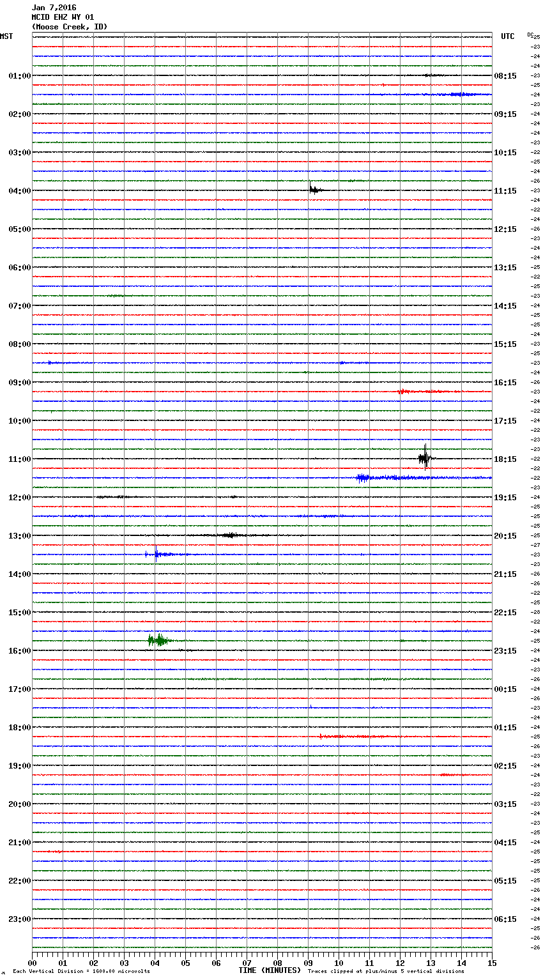Select the 07:00 MST time label
Image resolution: width=543 pixels, height=980 pixels.
point(19,306)
